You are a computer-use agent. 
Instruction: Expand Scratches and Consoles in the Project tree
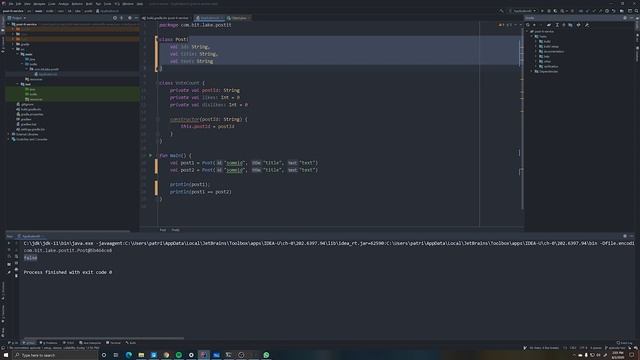[9, 139]
